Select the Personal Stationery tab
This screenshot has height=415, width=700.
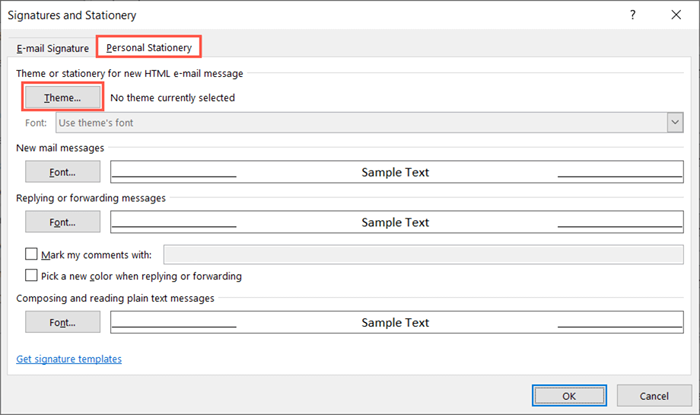(149, 47)
